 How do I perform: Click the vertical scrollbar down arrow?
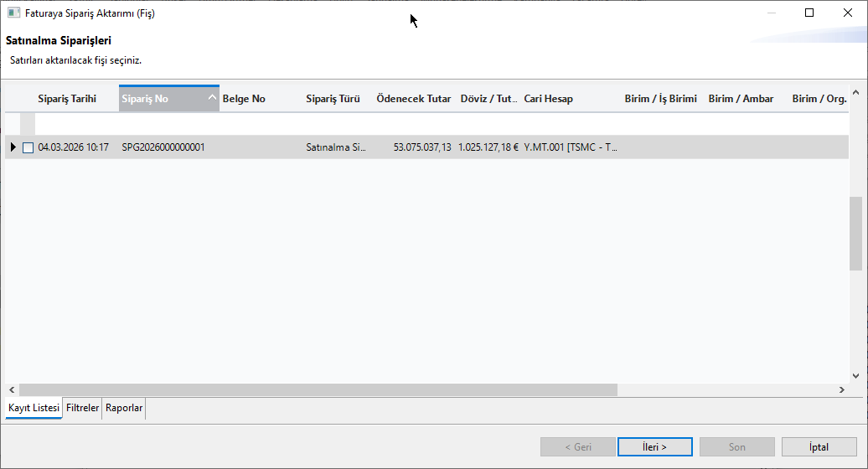[855, 376]
